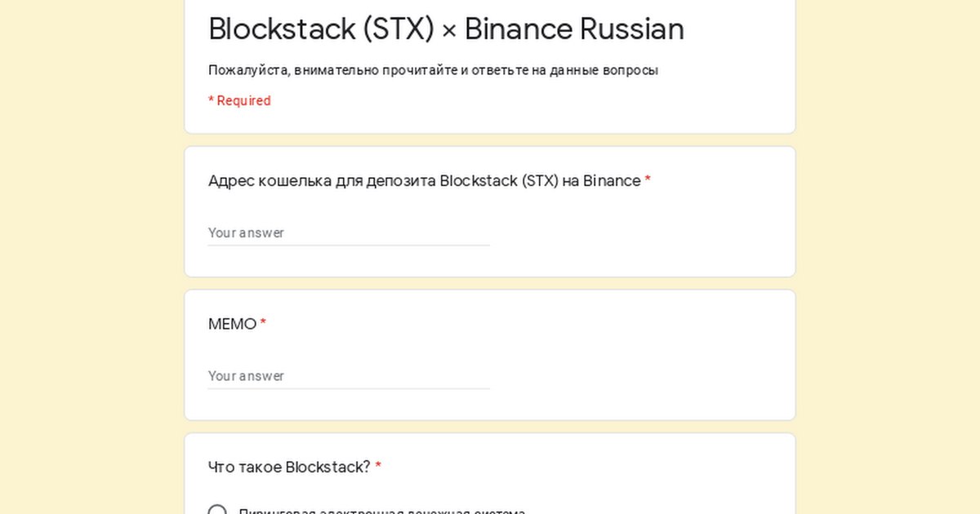Click the wallet address answer field
This screenshot has height=514, width=980.
(349, 233)
